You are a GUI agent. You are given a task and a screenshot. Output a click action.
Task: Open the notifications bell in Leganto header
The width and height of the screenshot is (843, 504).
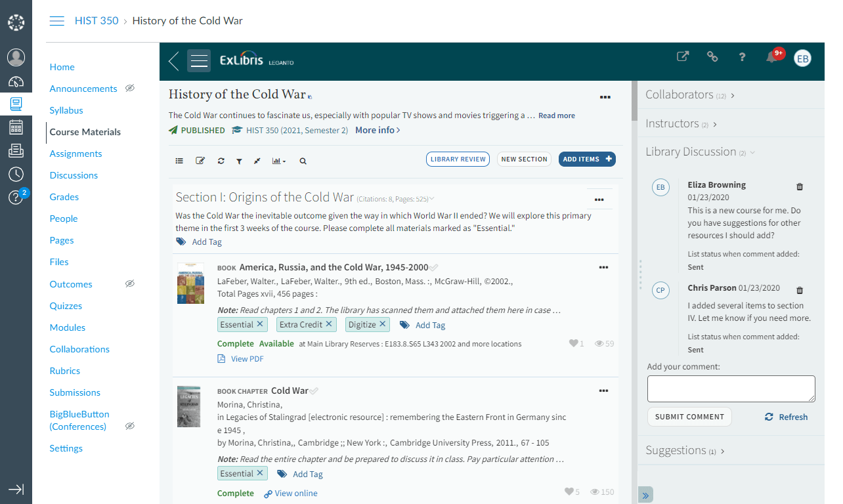772,57
